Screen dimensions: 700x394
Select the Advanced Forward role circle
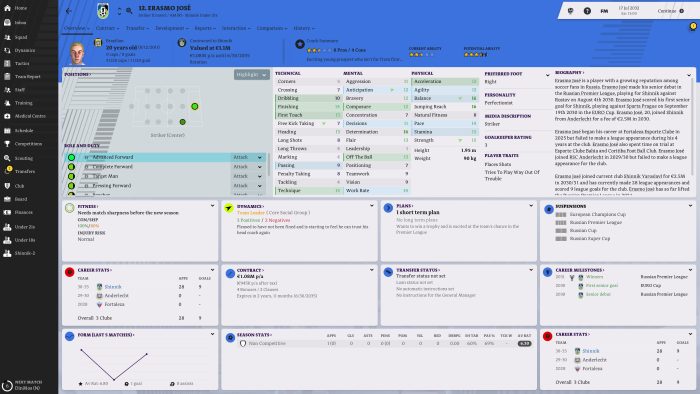pyautogui.click(x=71, y=158)
